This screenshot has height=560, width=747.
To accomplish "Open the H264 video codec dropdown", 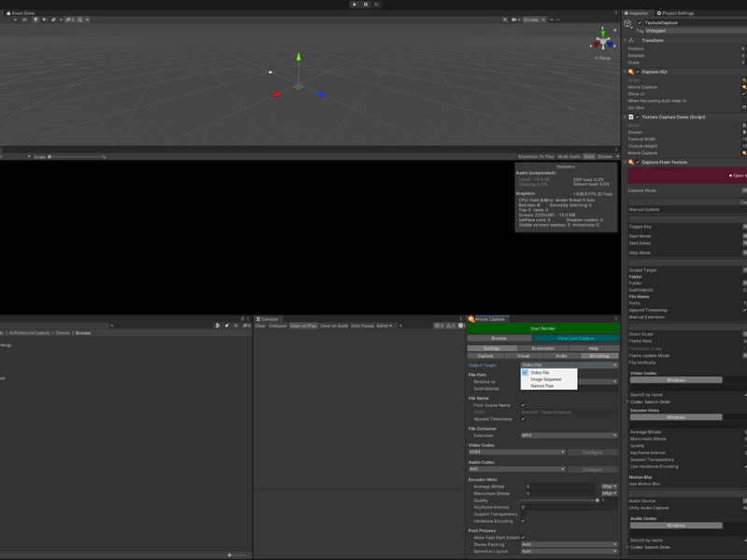I will 517,453.
